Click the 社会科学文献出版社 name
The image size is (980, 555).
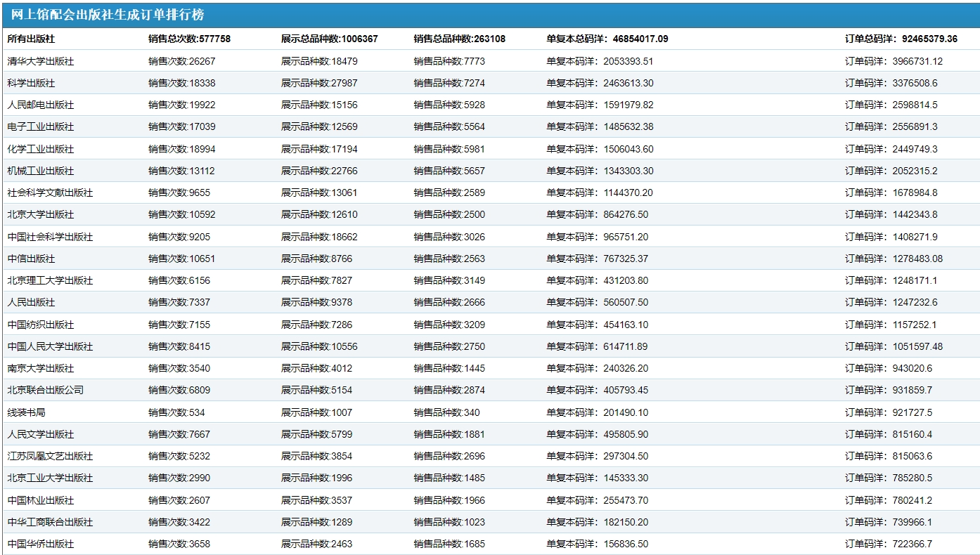click(x=50, y=192)
